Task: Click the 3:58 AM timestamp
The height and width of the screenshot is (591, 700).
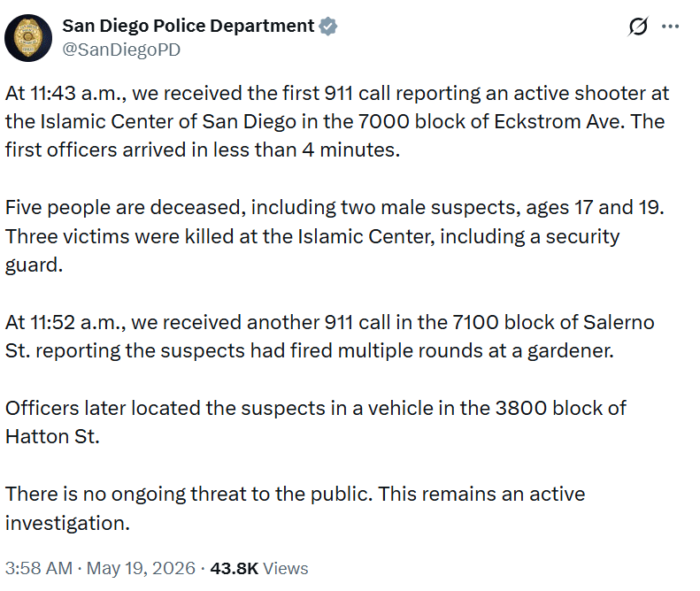Action: click(x=39, y=569)
